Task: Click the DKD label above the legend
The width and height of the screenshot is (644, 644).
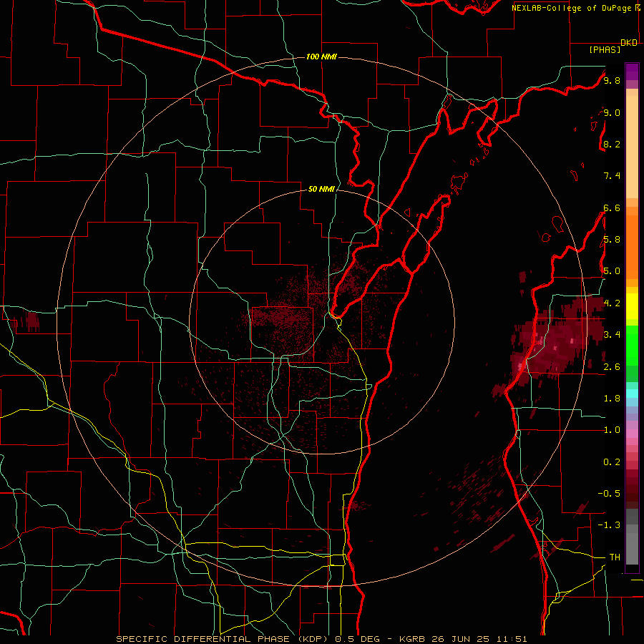Action: [629, 43]
